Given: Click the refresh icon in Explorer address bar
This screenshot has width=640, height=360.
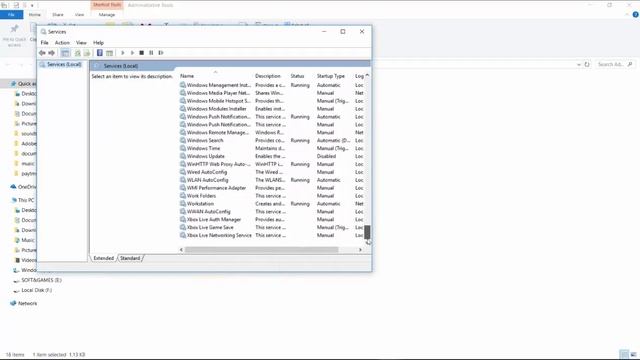Looking at the screenshot, I should click(x=587, y=64).
